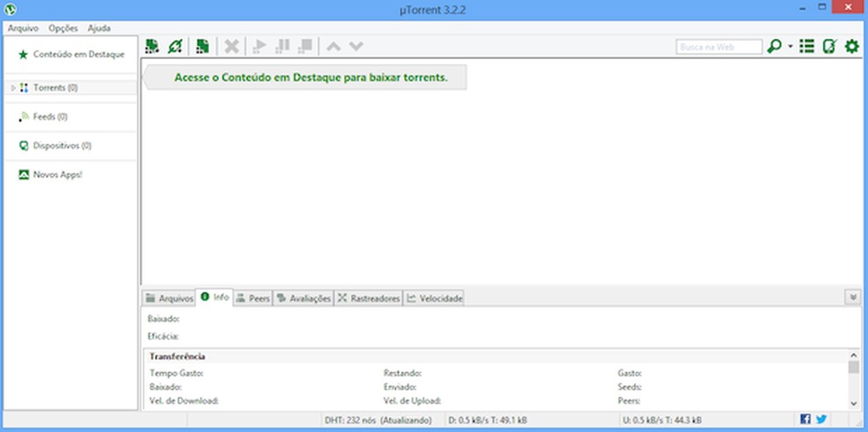Click the category list view icon
The width and height of the screenshot is (868, 432).
point(806,47)
